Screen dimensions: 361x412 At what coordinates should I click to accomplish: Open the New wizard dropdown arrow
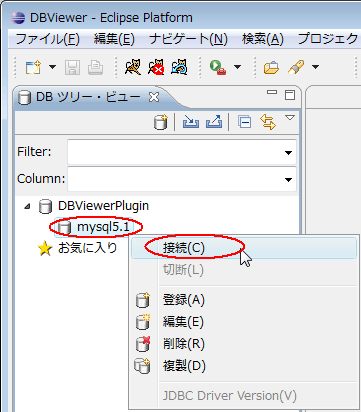(x=53, y=67)
